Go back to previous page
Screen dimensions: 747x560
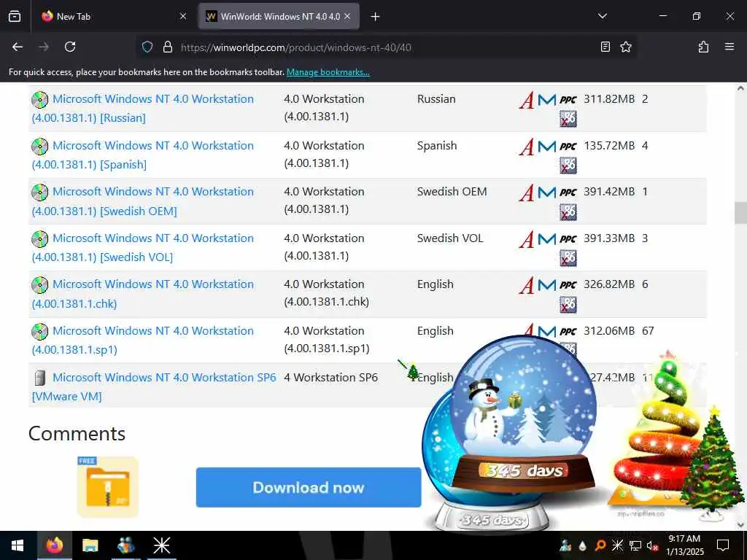click(18, 47)
